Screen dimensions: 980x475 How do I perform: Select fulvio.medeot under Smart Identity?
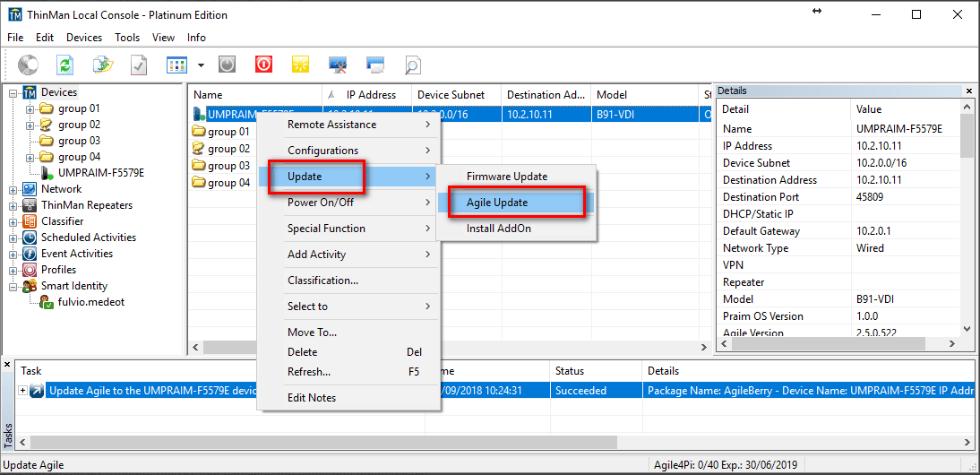point(93,302)
